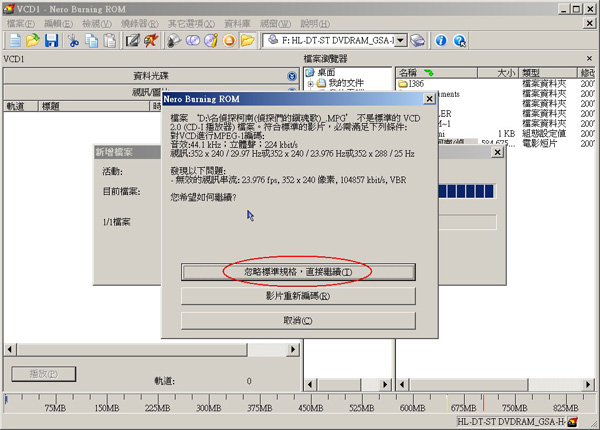Activate the context help question-mark icon
The height and width of the screenshot is (430, 600).
click(x=459, y=40)
